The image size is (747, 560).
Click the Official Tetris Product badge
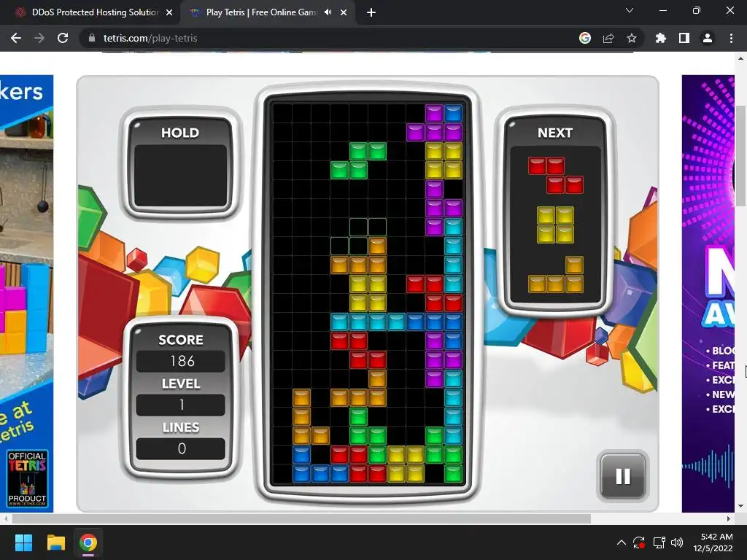click(27, 478)
